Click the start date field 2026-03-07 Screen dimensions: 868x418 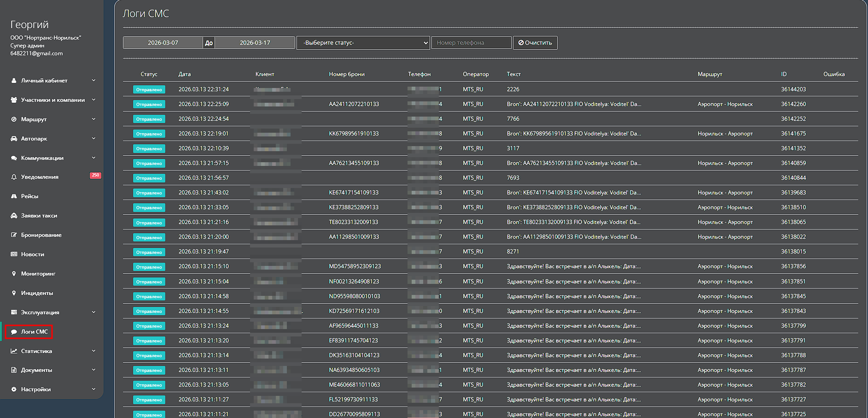point(163,43)
